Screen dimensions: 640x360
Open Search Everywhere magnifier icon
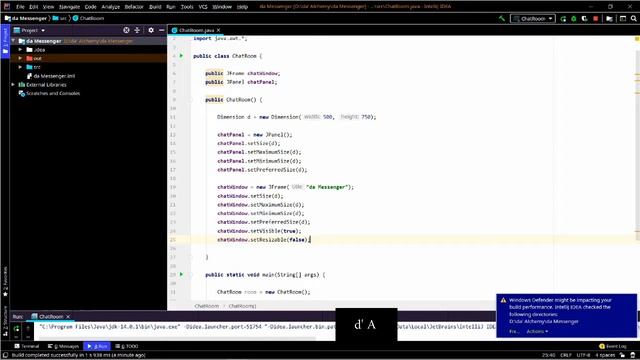tap(633, 18)
